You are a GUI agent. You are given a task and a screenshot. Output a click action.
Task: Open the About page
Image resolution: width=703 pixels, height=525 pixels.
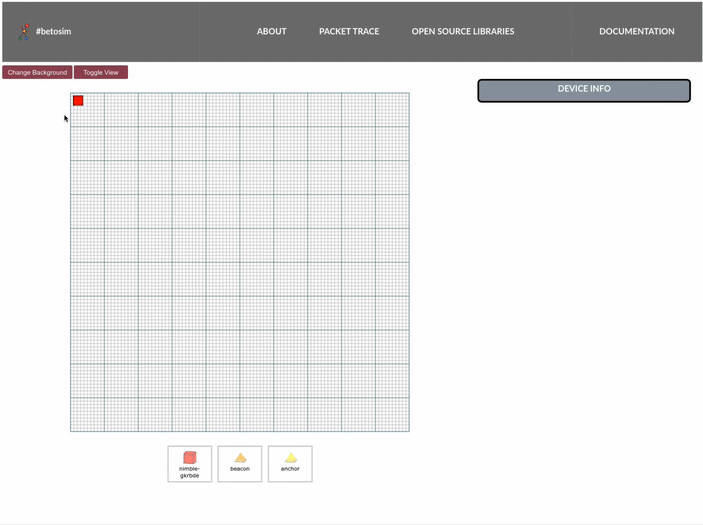(x=271, y=31)
